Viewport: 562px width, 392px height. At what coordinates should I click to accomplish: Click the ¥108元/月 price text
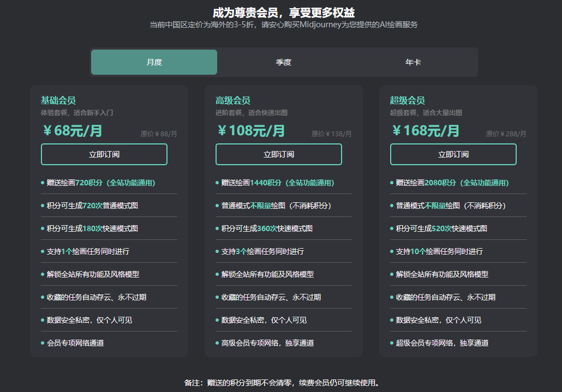251,131
